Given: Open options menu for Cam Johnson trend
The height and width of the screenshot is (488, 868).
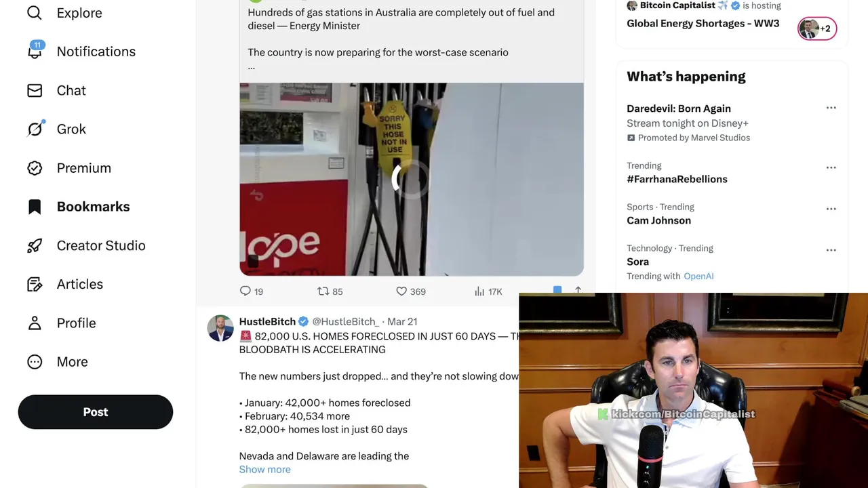Looking at the screenshot, I should (831, 209).
